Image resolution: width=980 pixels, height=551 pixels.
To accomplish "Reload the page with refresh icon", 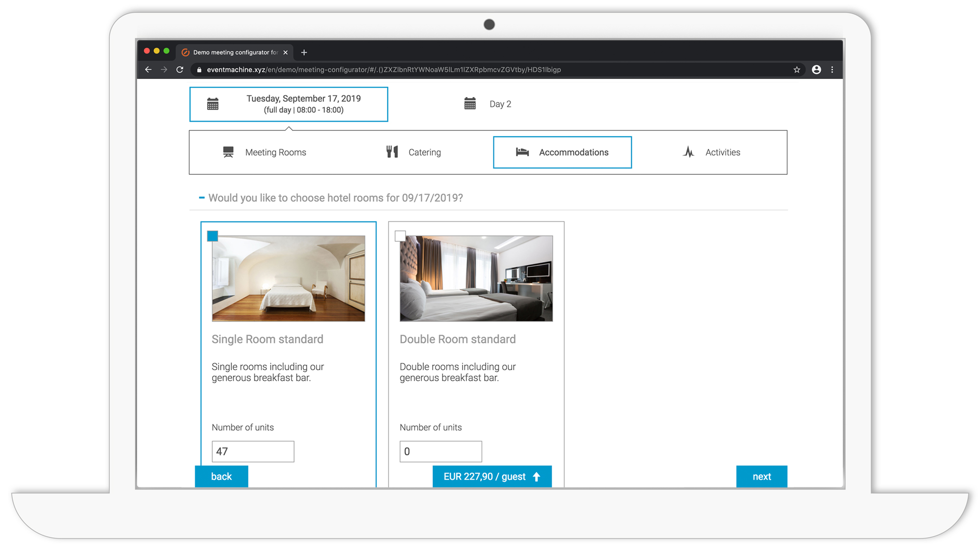I will [180, 70].
